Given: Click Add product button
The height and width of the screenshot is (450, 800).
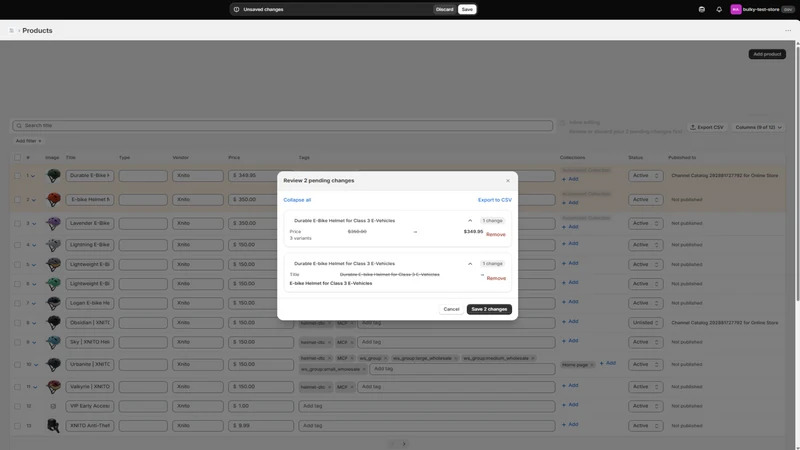Looking at the screenshot, I should pos(767,54).
